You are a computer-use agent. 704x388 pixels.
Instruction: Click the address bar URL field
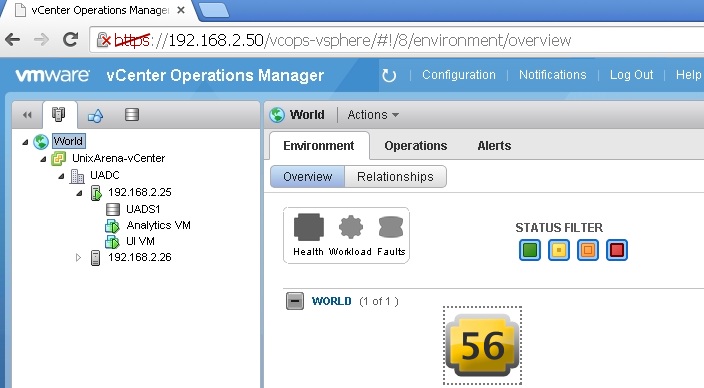click(397, 40)
